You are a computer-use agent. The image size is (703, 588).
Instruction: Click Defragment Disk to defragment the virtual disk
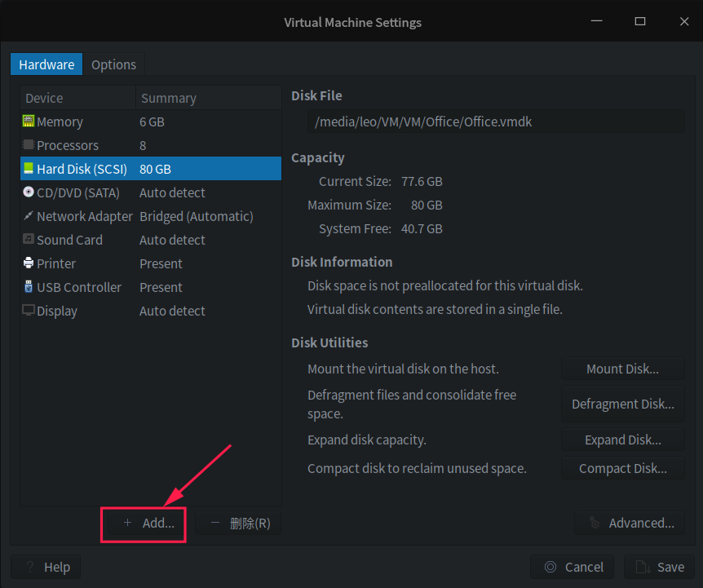622,404
